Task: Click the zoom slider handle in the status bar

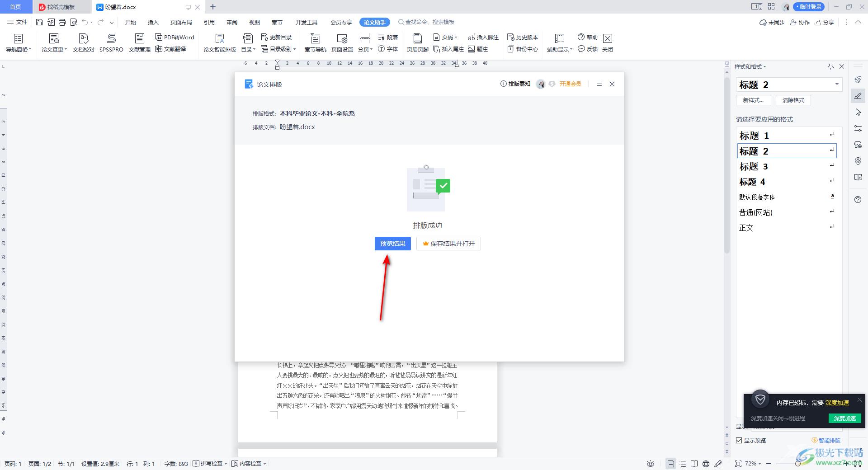Action: [x=798, y=464]
